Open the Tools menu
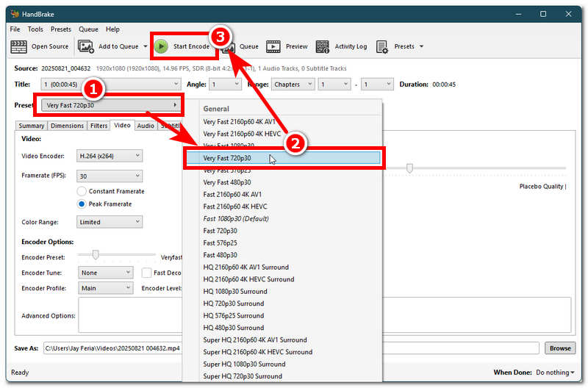The width and height of the screenshot is (588, 388). point(35,29)
